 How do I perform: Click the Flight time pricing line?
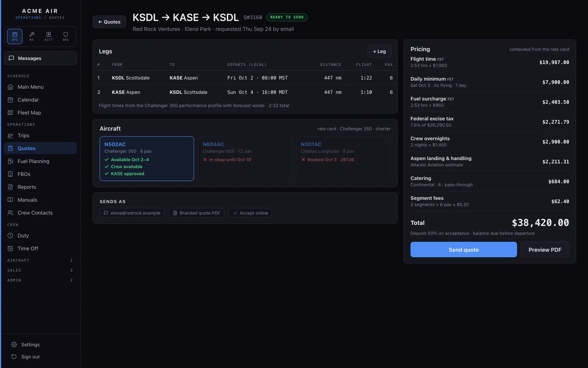coord(490,62)
